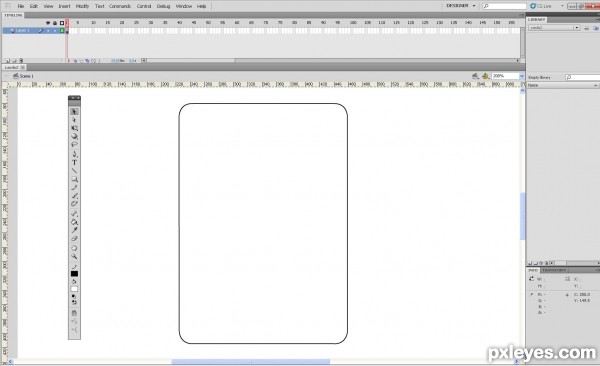Select the Free Transform tool
This screenshot has width=600, height=366.
(74, 128)
